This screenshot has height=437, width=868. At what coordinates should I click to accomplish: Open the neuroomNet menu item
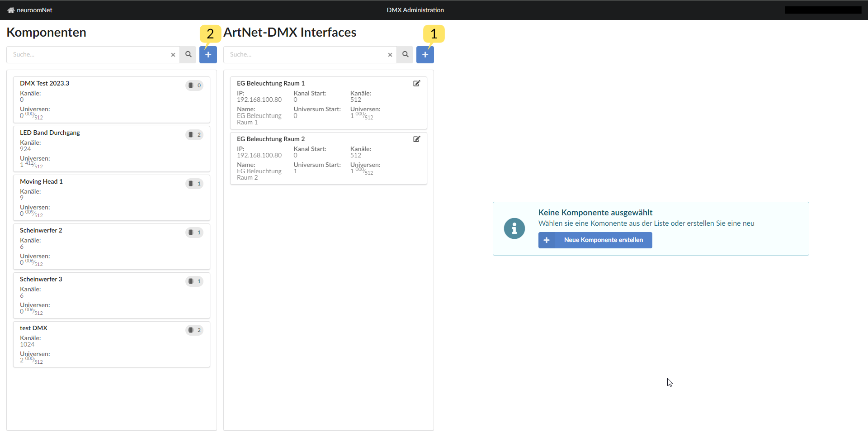coord(34,10)
